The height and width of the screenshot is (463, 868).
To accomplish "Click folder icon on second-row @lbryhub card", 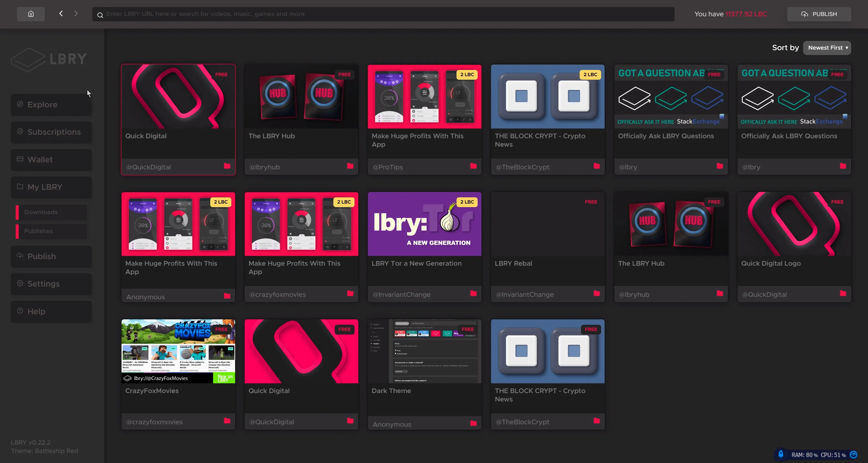I will (720, 293).
